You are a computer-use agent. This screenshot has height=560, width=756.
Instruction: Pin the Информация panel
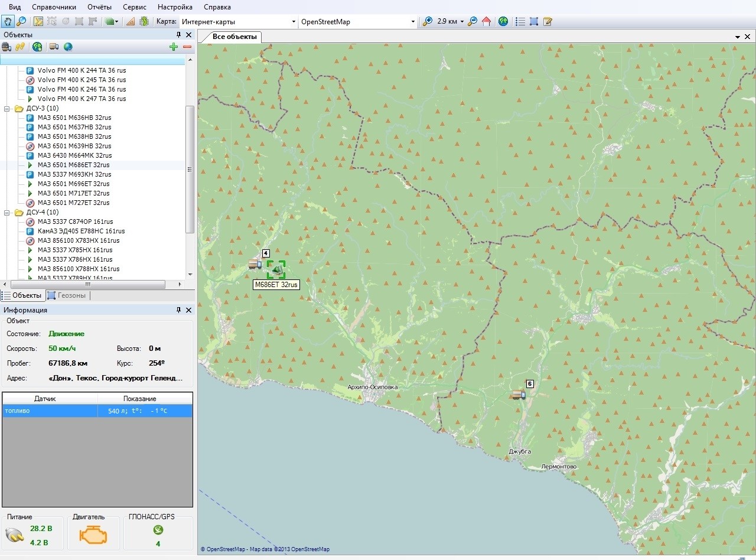pos(179,310)
